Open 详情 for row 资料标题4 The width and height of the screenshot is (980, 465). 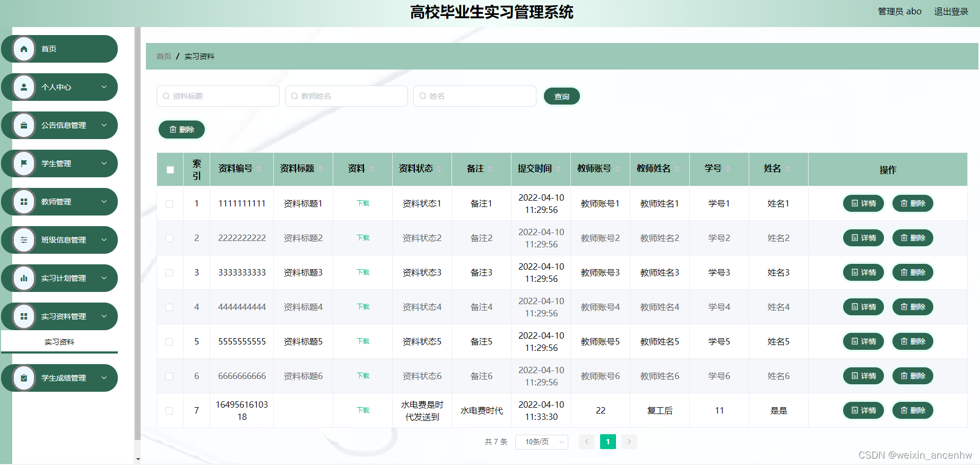coord(863,307)
